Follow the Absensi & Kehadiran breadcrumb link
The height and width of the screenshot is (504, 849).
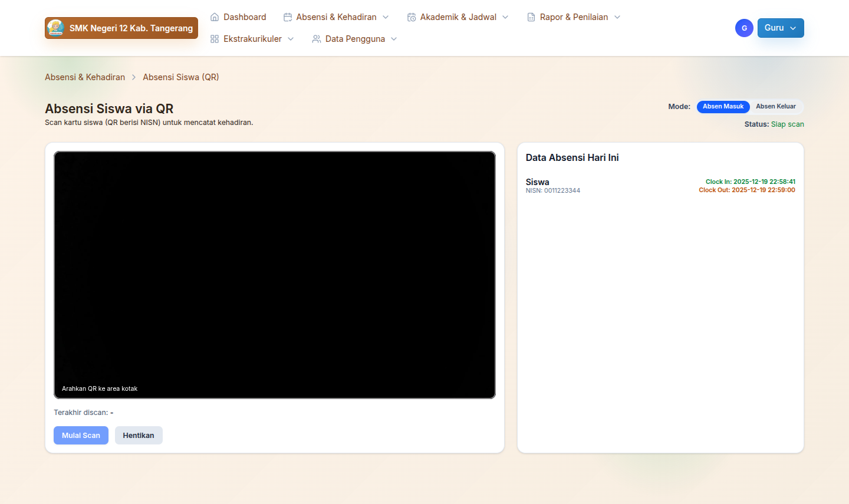pos(85,77)
